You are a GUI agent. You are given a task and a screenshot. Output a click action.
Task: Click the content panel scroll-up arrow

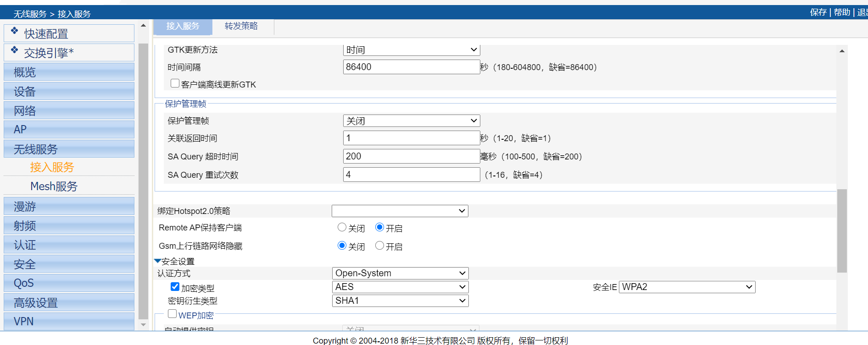click(842, 51)
